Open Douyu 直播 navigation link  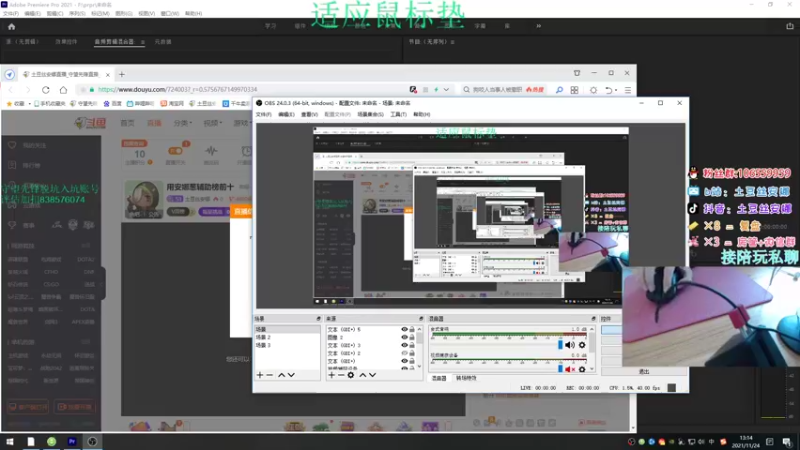pos(154,123)
